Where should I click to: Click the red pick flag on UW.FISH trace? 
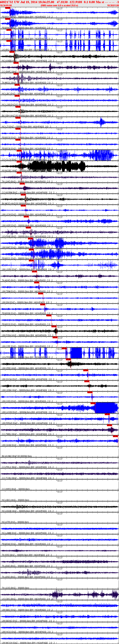point(54,327)
